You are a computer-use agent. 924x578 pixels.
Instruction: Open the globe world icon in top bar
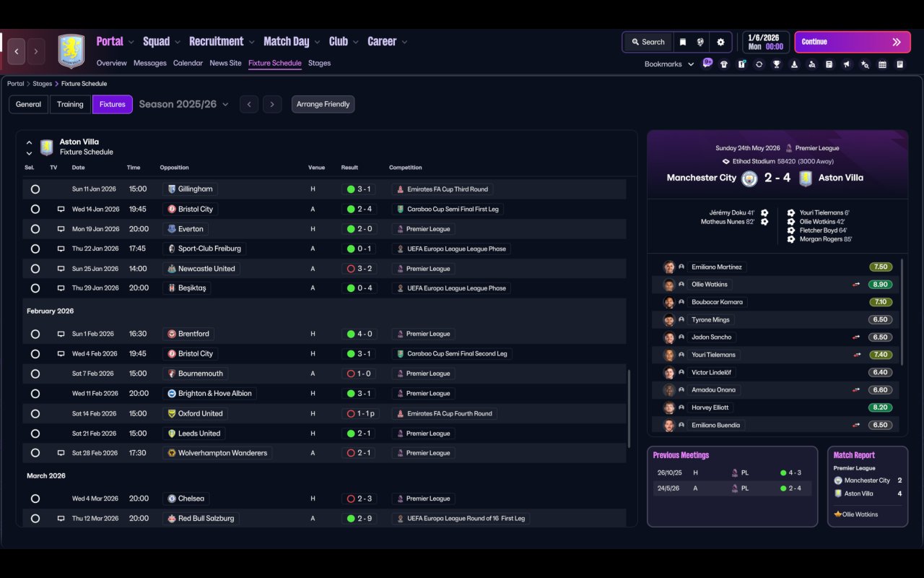[700, 42]
